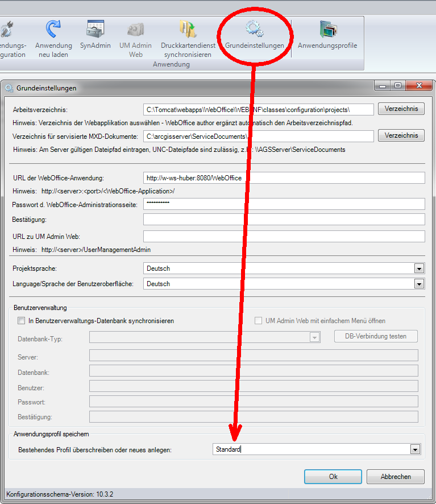Viewport: 436px width, 504px height.
Task: Open the Datenbank-Typ dropdown
Action: point(314,337)
